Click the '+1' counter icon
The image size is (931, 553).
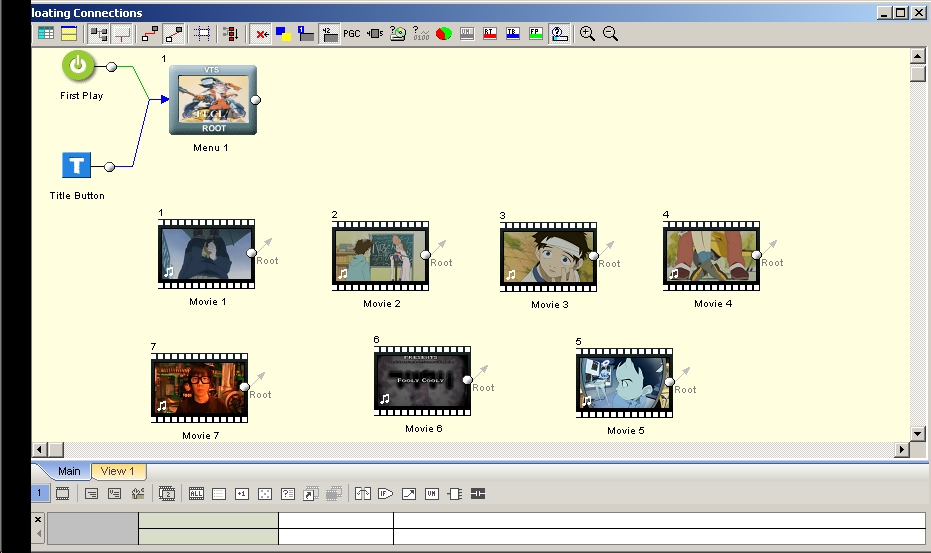[x=242, y=494]
